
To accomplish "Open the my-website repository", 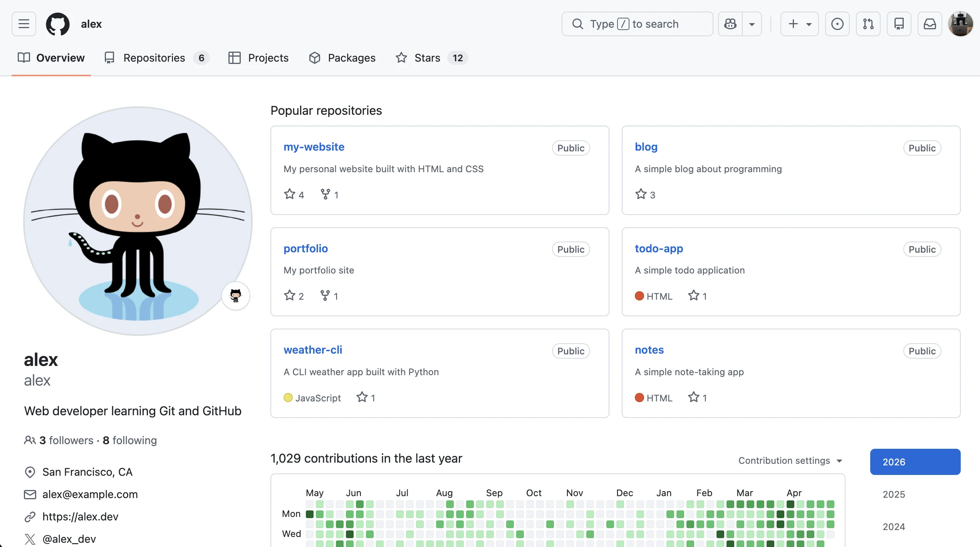I will 314,147.
